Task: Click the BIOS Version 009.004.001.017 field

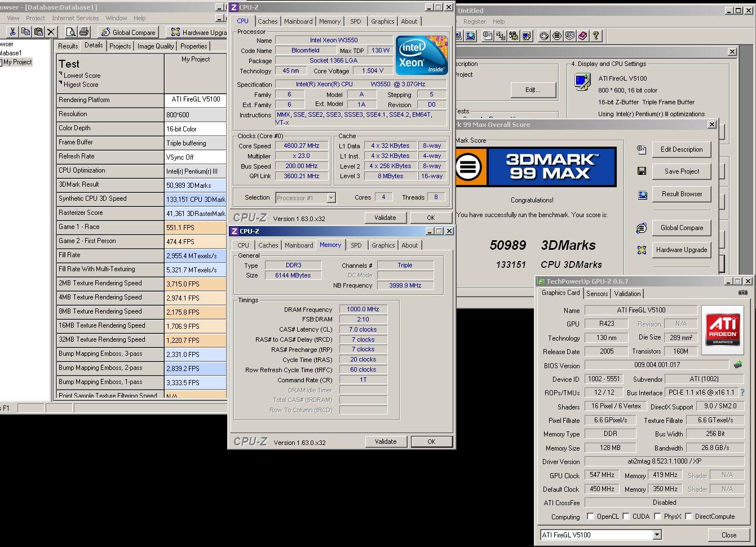Action: (x=657, y=365)
